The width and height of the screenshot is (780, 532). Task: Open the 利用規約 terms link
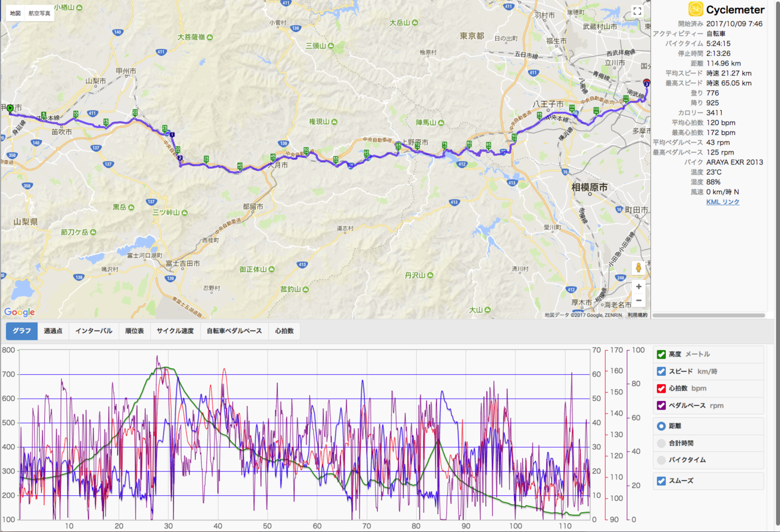pos(637,315)
